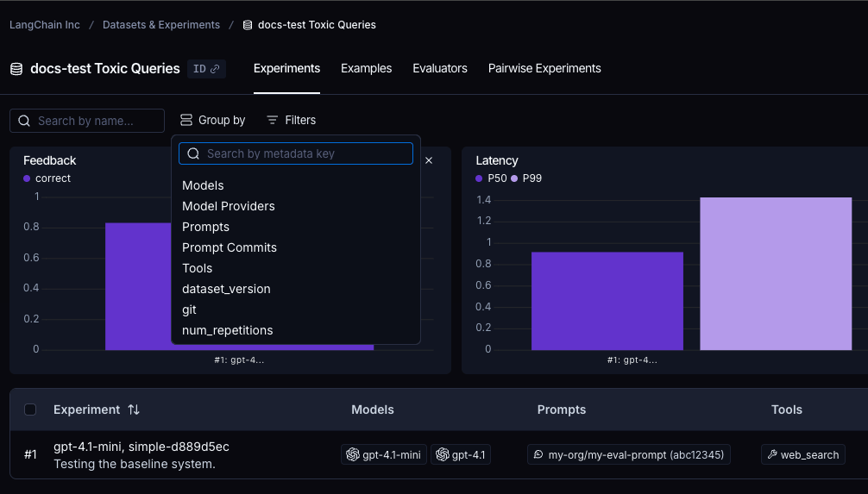Viewport: 868px width, 494px height.
Task: Click the Models column header
Action: [x=373, y=410]
